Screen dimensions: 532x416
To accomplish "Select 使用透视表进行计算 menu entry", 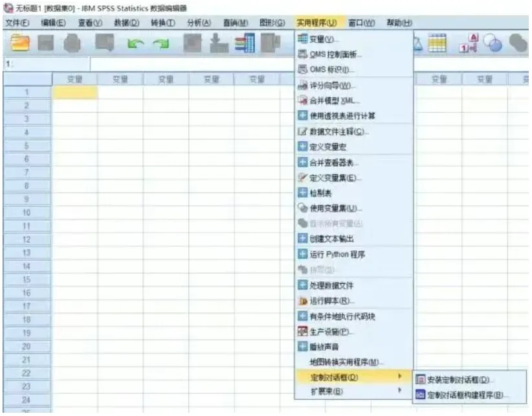I will click(x=353, y=116).
